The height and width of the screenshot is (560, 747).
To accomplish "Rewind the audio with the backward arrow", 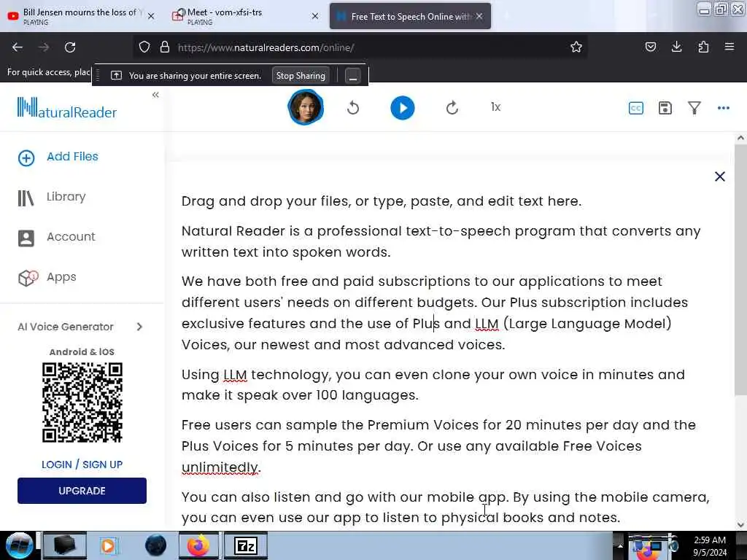I will 353,108.
